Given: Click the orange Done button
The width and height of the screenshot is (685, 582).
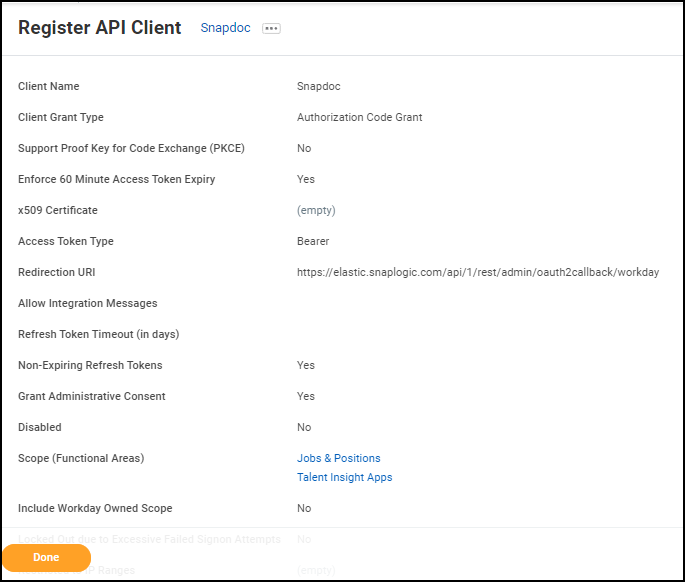Looking at the screenshot, I should [x=46, y=558].
